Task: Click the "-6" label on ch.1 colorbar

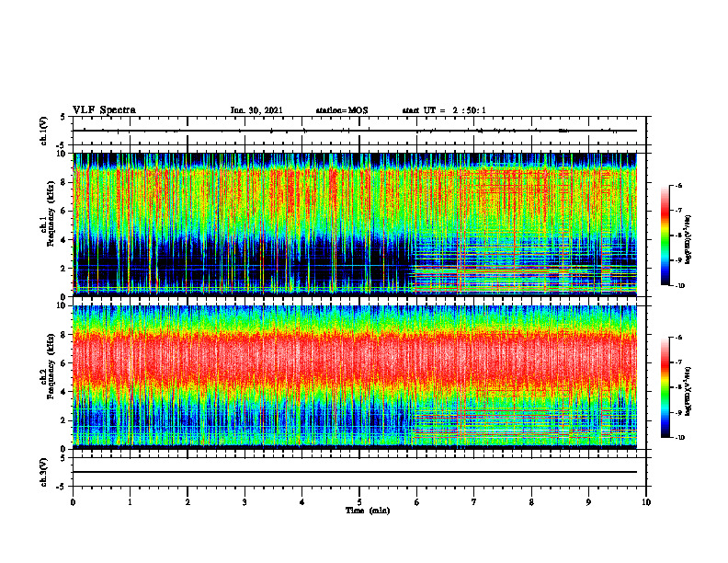Action: 678,185
